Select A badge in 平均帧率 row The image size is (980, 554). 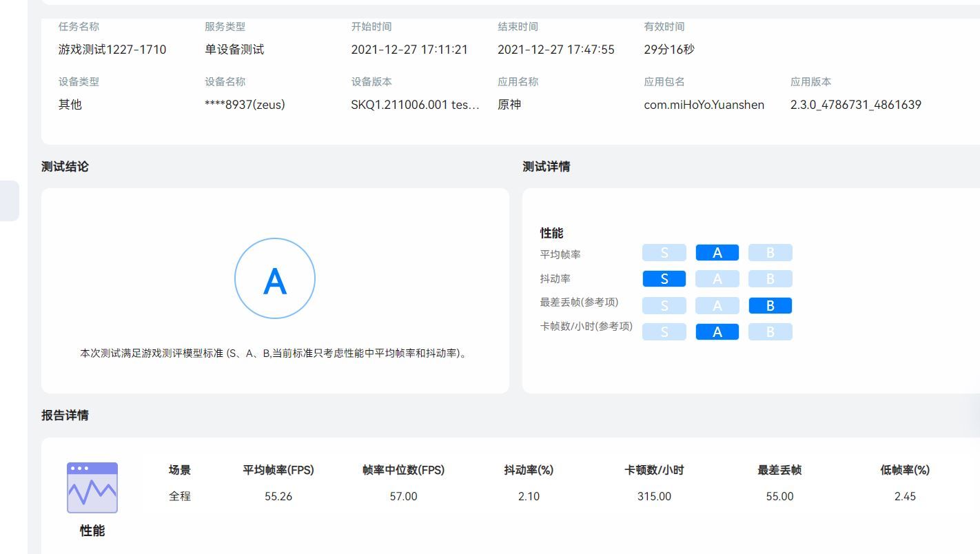pos(717,253)
